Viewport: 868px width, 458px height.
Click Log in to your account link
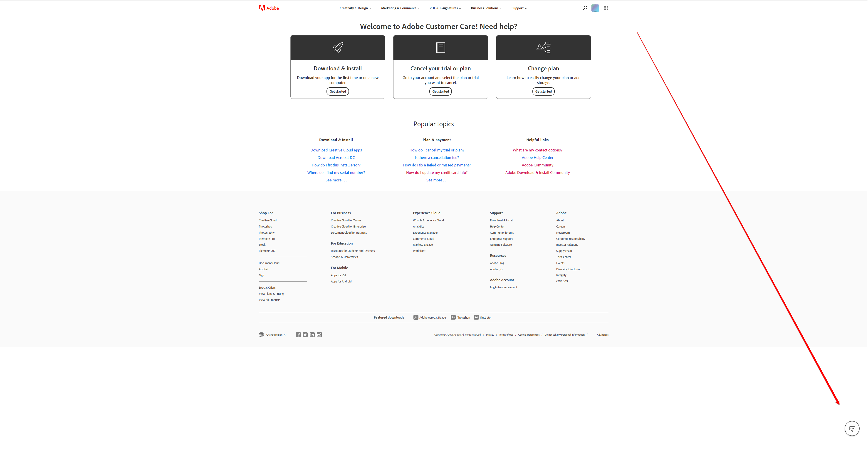503,287
